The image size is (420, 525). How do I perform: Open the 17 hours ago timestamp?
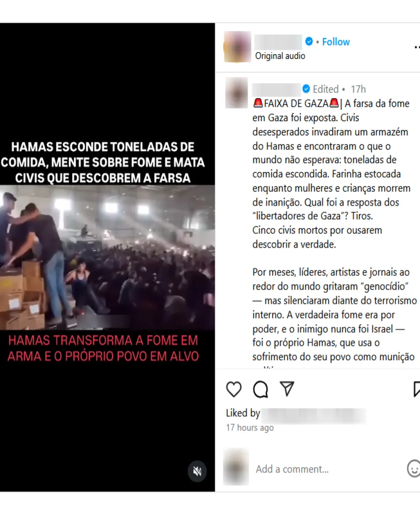tap(250, 428)
